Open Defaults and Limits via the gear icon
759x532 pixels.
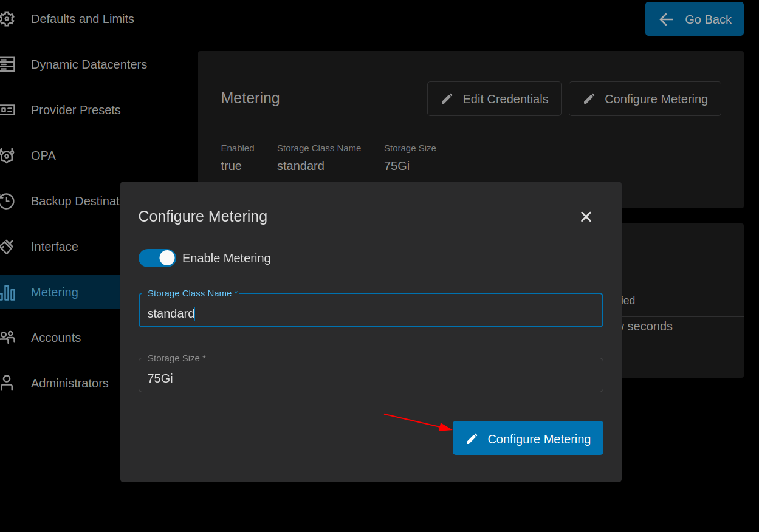[x=8, y=19]
